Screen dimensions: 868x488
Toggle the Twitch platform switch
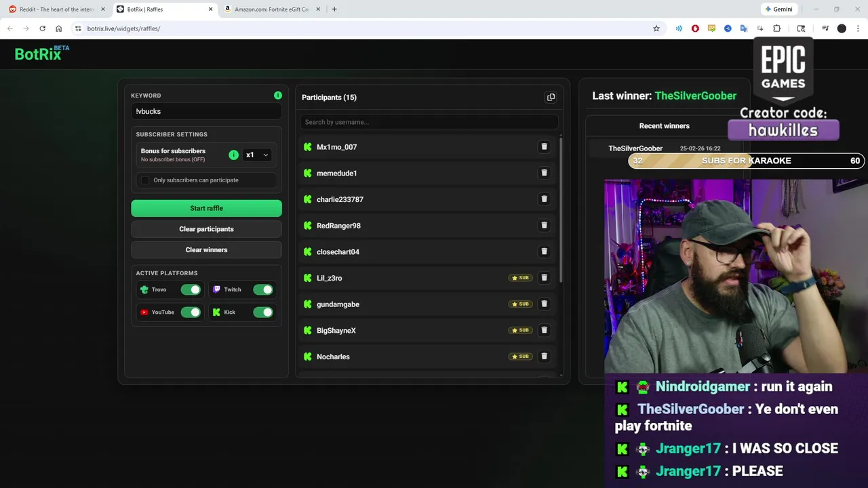(262, 289)
